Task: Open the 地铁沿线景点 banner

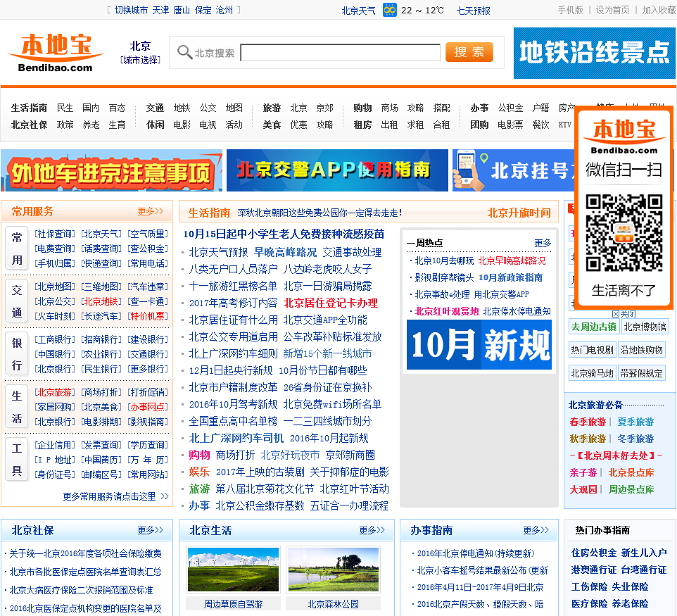Action: pyautogui.click(x=594, y=53)
